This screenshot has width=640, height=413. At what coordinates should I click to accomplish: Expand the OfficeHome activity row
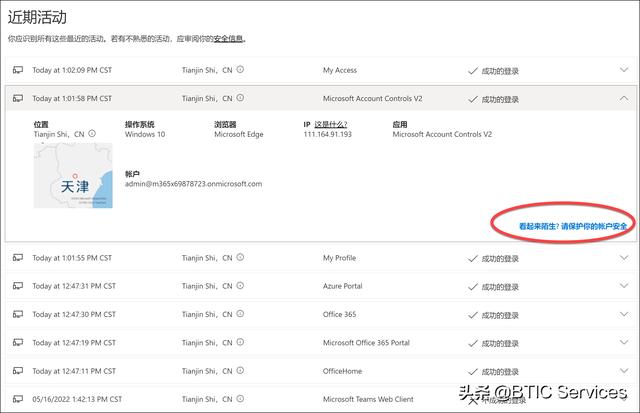(624, 371)
